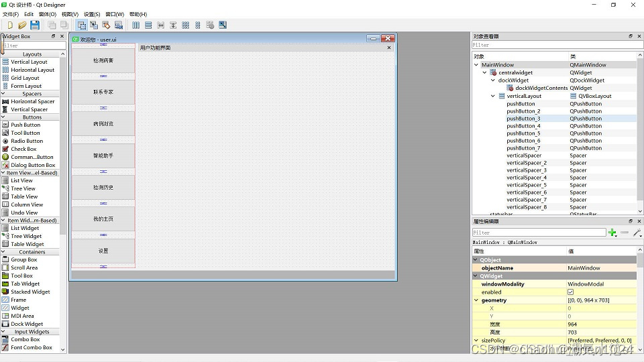
Task: Apply Lay Out Horizontally toolbar icon
Action: tap(136, 25)
